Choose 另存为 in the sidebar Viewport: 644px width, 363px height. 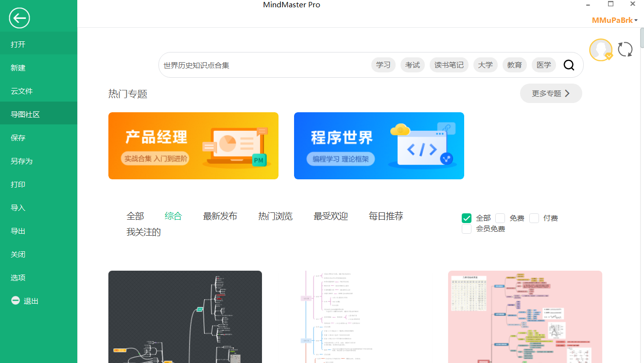(x=38, y=161)
